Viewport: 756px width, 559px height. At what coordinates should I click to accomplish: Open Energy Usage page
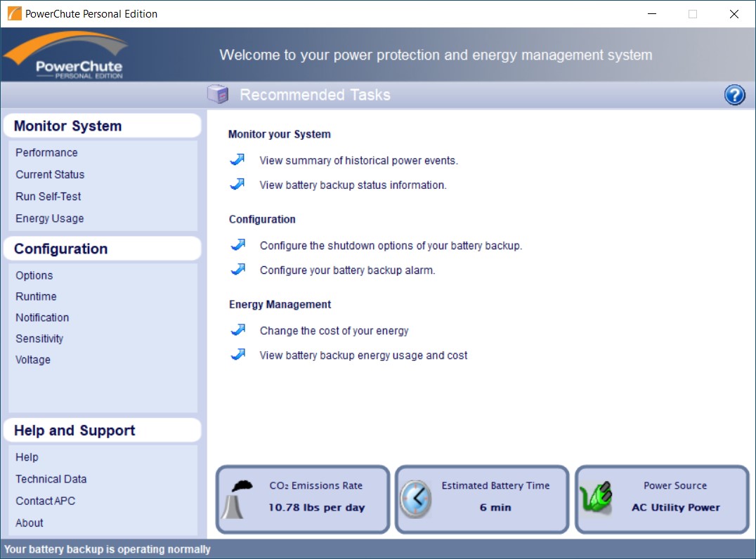(50, 218)
